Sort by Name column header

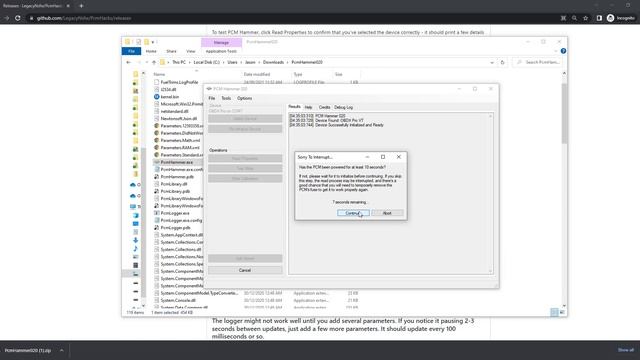coord(159,75)
